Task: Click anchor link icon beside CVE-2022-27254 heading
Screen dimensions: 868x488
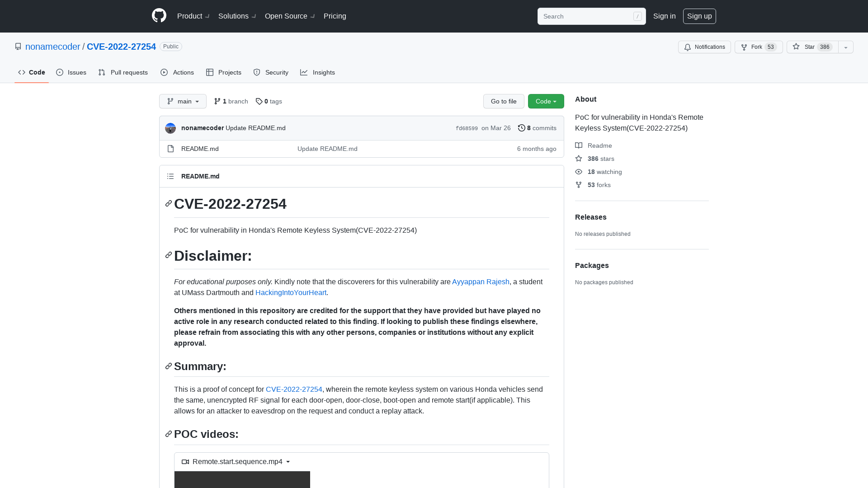Action: tap(169, 204)
